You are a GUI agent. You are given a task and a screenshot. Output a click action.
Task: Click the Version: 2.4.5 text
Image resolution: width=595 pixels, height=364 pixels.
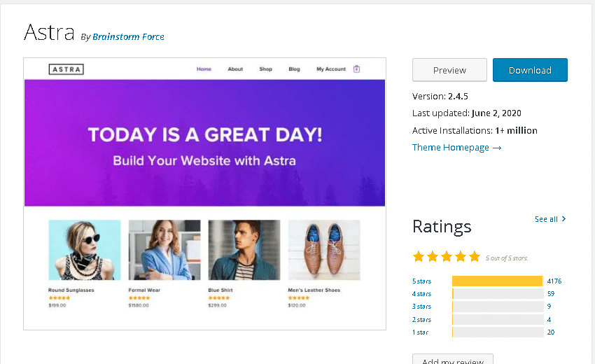point(440,97)
